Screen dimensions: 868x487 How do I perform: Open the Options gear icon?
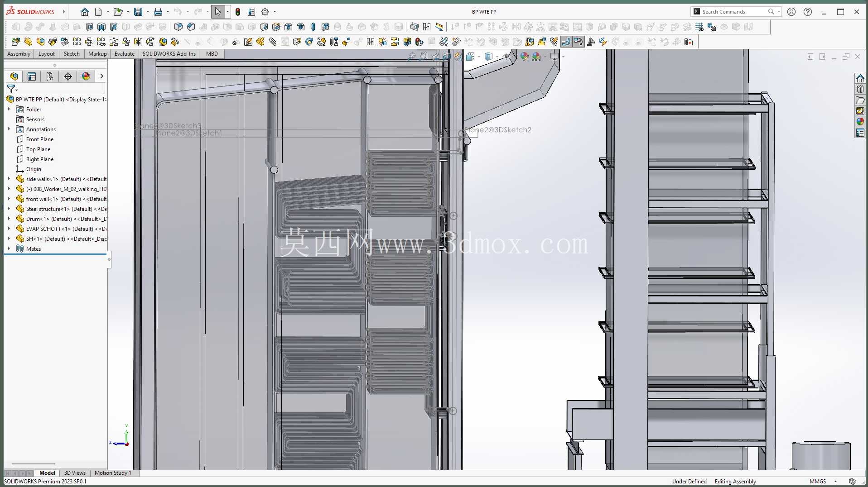tap(265, 12)
